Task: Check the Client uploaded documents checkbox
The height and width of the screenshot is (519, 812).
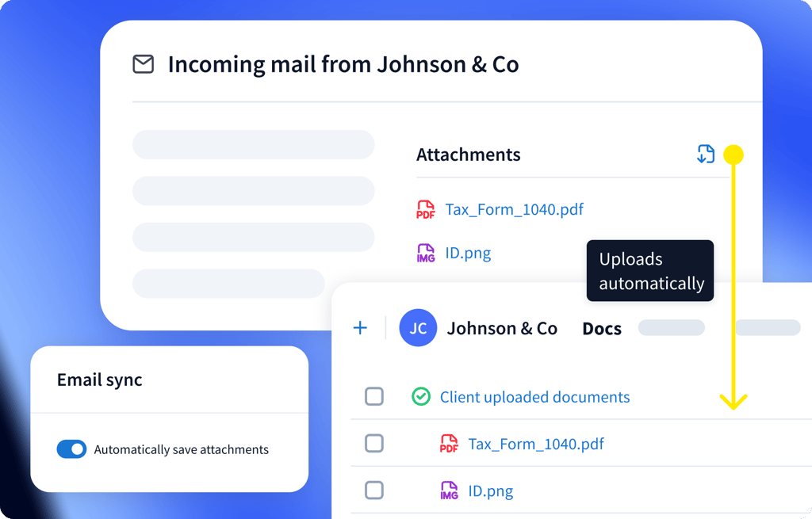Action: 374,396
